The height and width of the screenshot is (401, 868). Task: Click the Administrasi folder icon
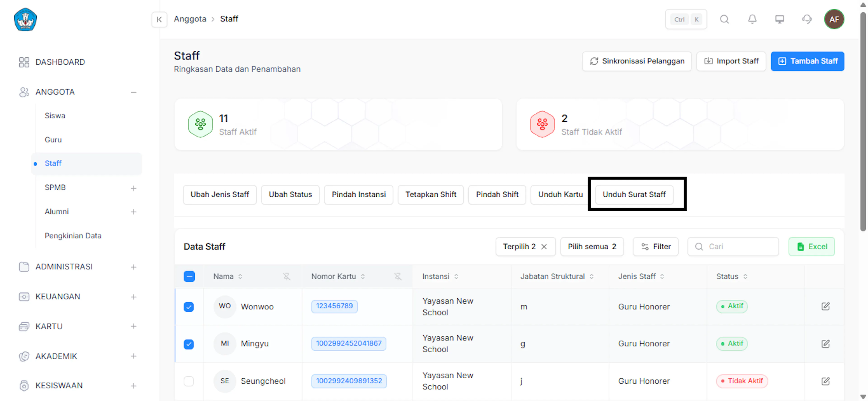[24, 267]
